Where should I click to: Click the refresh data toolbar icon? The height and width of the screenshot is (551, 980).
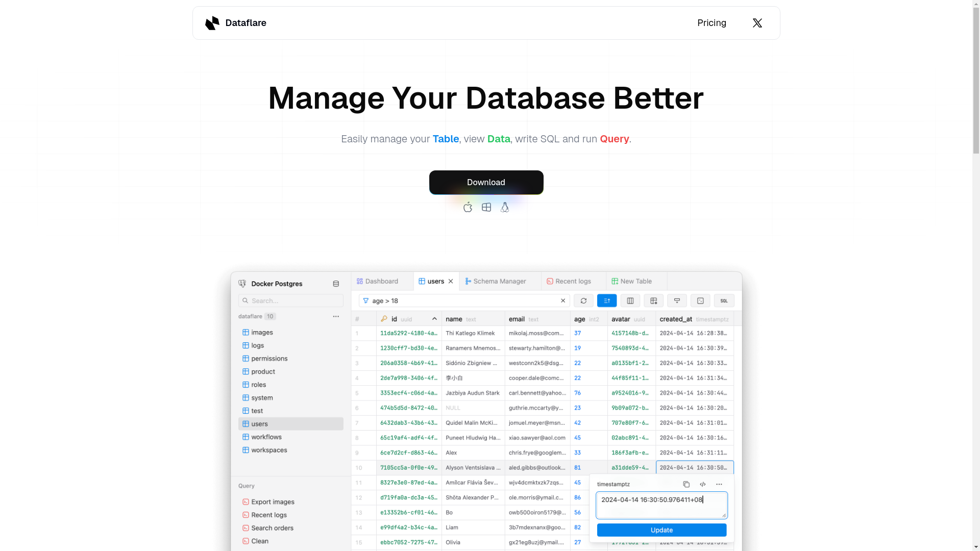[583, 301]
